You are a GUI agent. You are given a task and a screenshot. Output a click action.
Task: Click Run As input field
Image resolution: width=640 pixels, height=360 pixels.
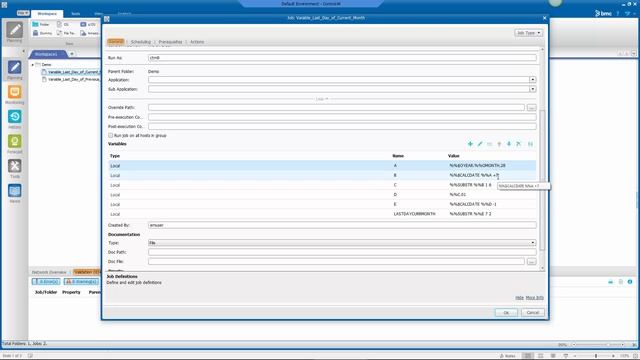[x=342, y=58]
